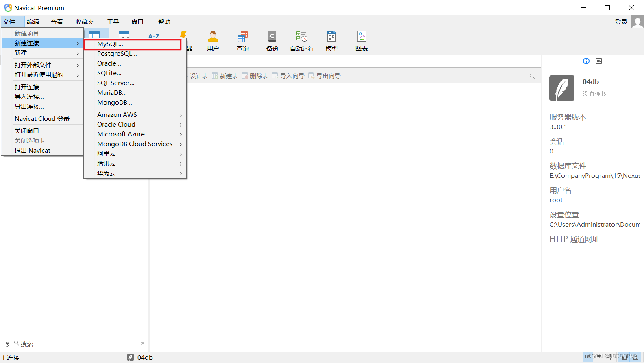Image resolution: width=644 pixels, height=363 pixels.
Task: Select 退出 Navicat menu entry
Action: pyautogui.click(x=43, y=151)
